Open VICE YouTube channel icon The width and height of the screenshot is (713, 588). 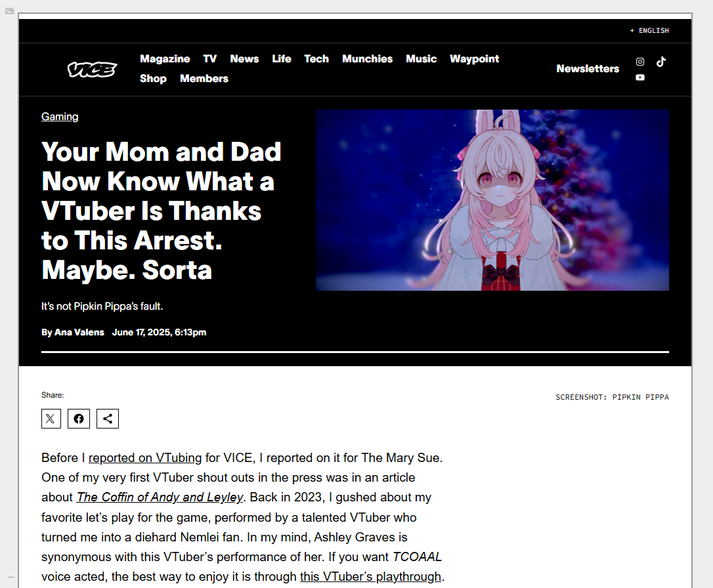click(639, 77)
